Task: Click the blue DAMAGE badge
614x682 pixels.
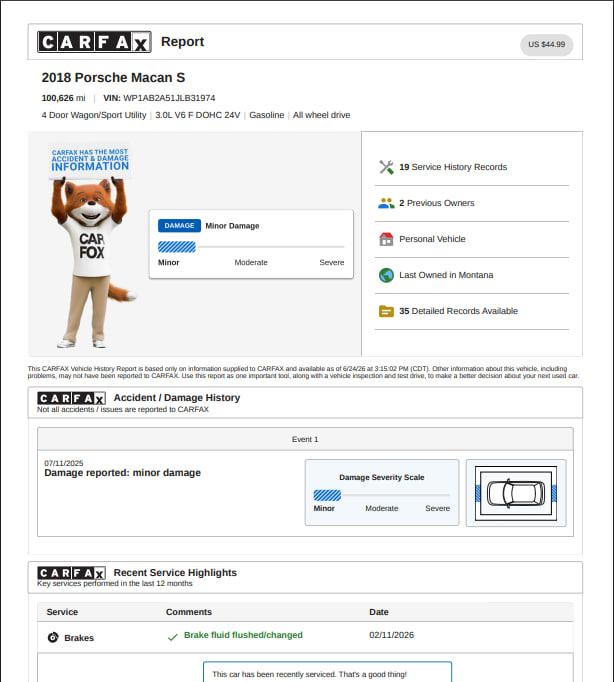Action: click(x=179, y=226)
